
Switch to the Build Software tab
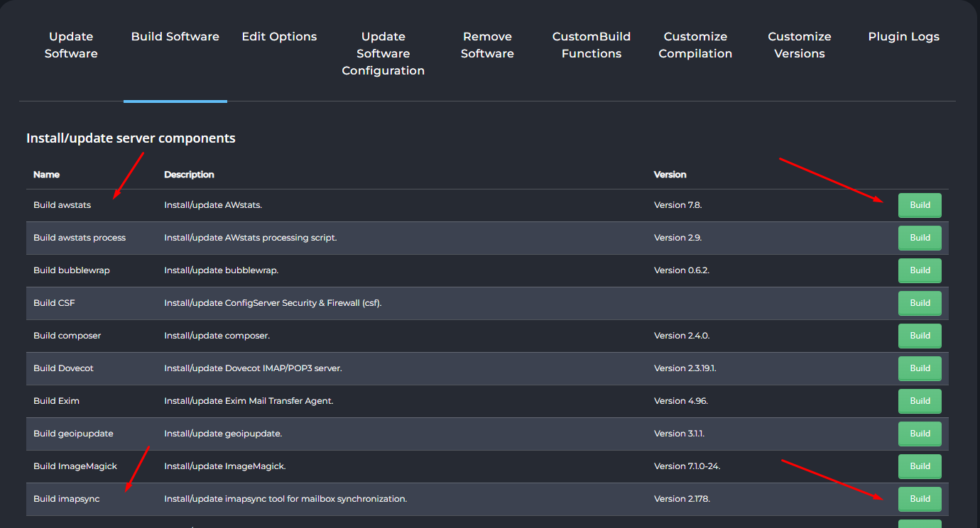coord(175,37)
